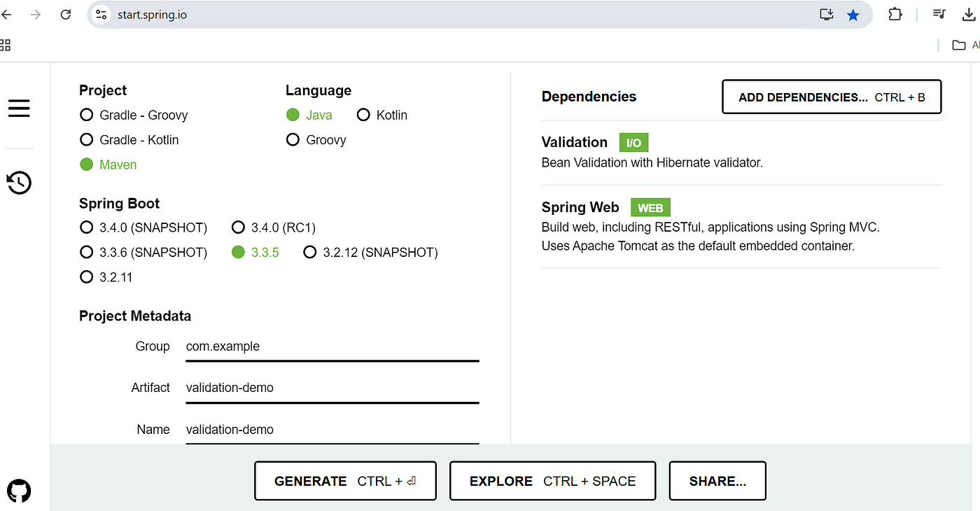View site information icon in address bar

coord(101,15)
